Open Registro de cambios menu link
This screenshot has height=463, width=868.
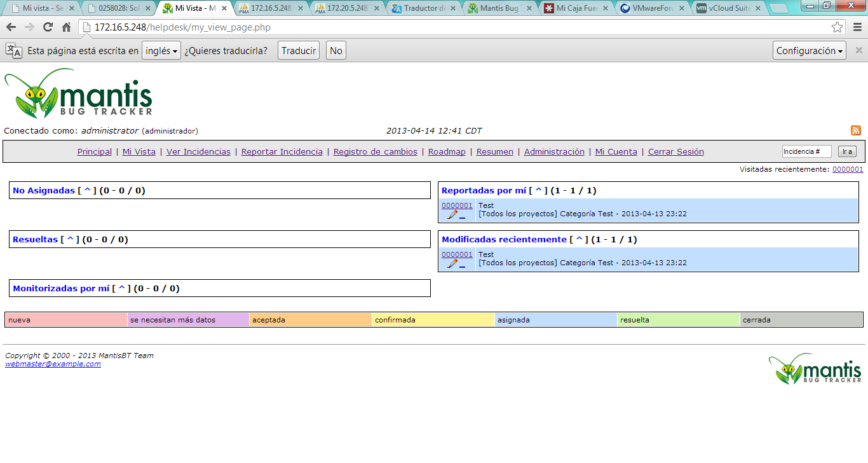(376, 152)
